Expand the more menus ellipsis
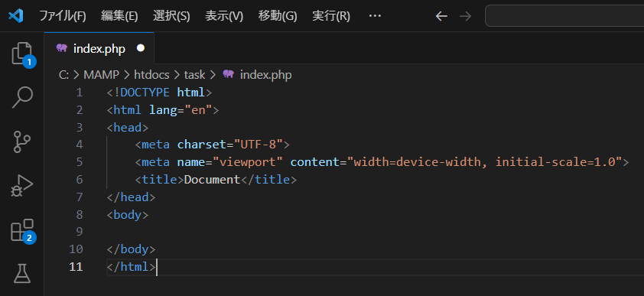The height and width of the screenshot is (296, 644). pyautogui.click(x=375, y=16)
